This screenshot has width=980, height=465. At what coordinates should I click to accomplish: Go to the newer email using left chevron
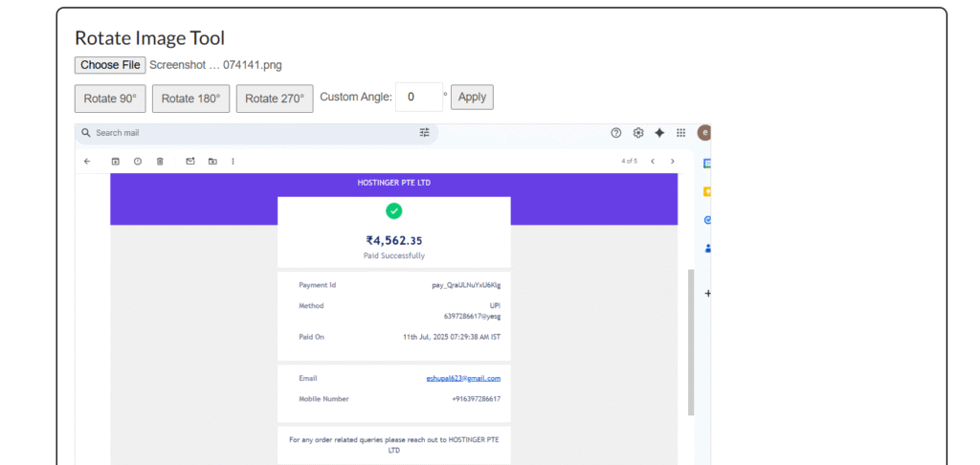653,161
